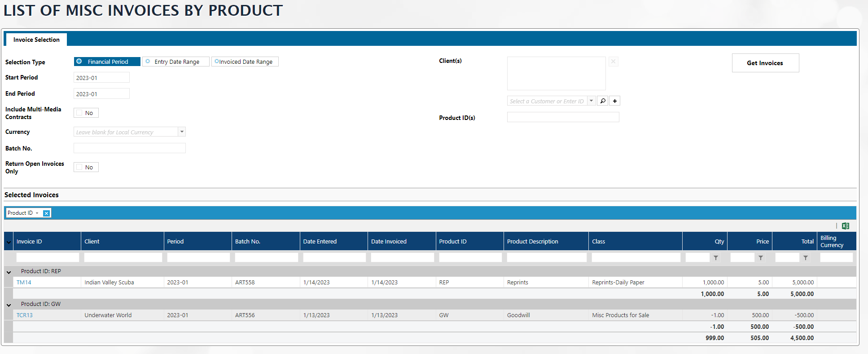Image resolution: width=868 pixels, height=354 pixels.
Task: Click the Get Invoices button
Action: 765,63
